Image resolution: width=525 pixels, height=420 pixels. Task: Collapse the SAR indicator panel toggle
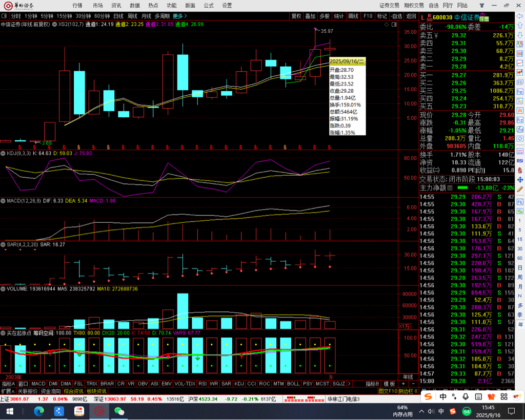coord(3,245)
